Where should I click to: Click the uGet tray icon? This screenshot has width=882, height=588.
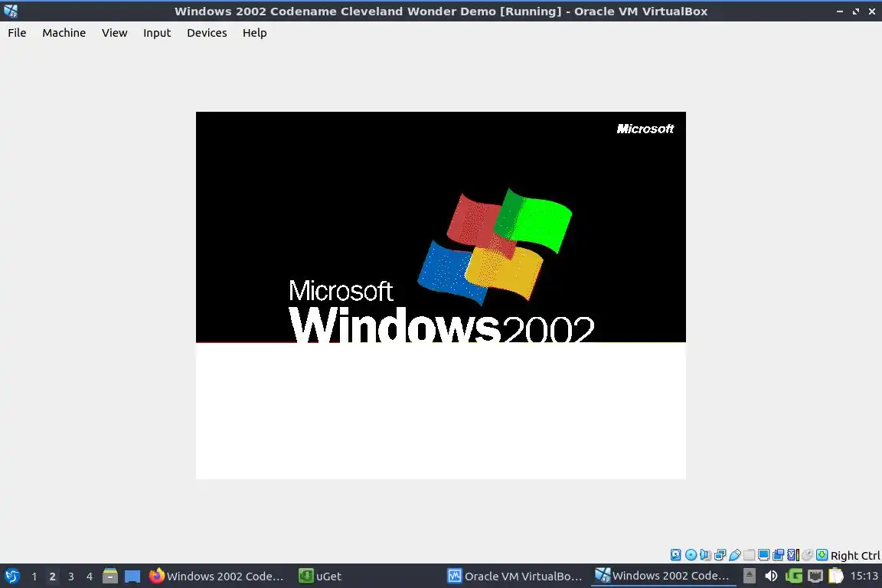[794, 576]
